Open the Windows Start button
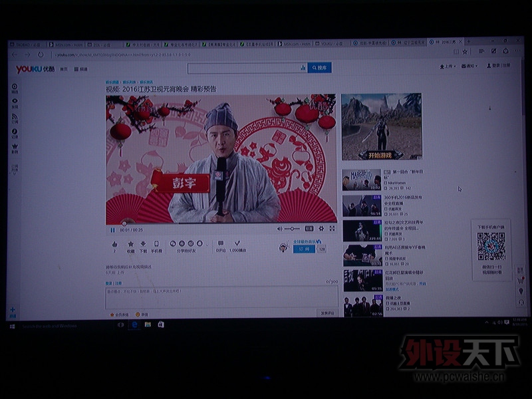 [12, 327]
